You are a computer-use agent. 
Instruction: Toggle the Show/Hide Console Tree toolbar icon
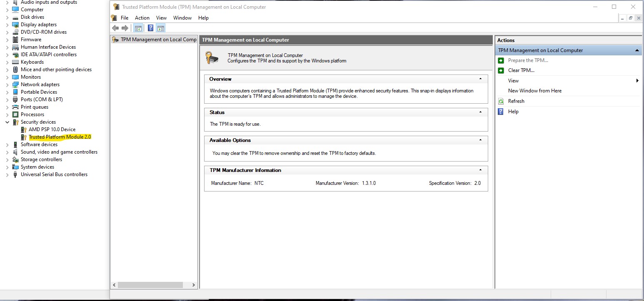[138, 28]
